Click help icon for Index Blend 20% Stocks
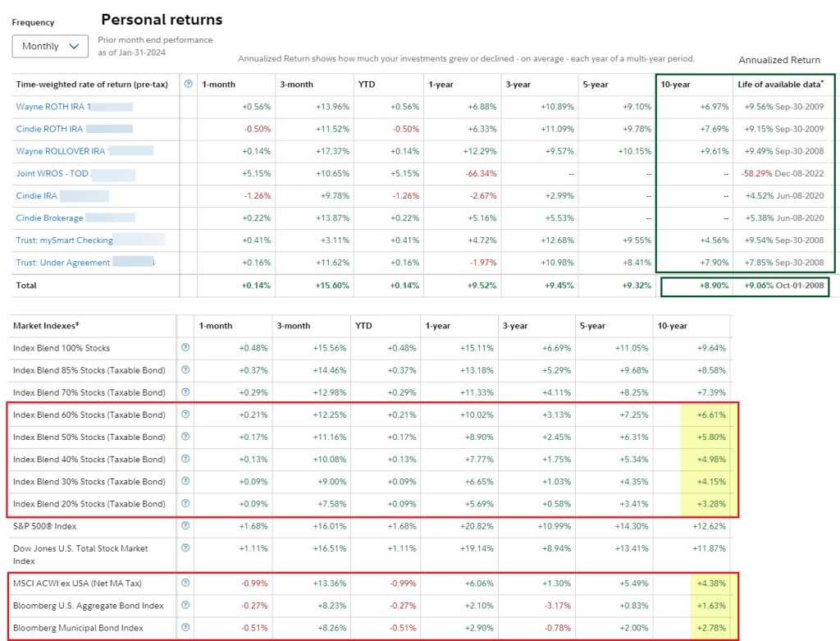 185,504
